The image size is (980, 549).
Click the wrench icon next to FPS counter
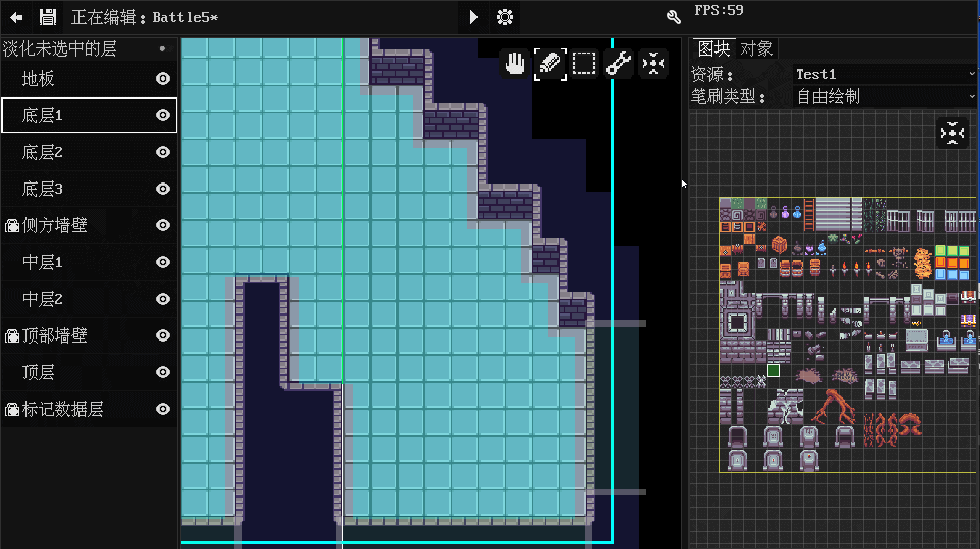click(674, 17)
